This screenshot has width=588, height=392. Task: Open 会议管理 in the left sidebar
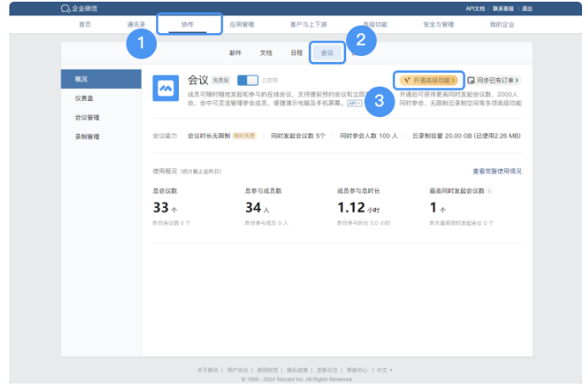coord(87,117)
